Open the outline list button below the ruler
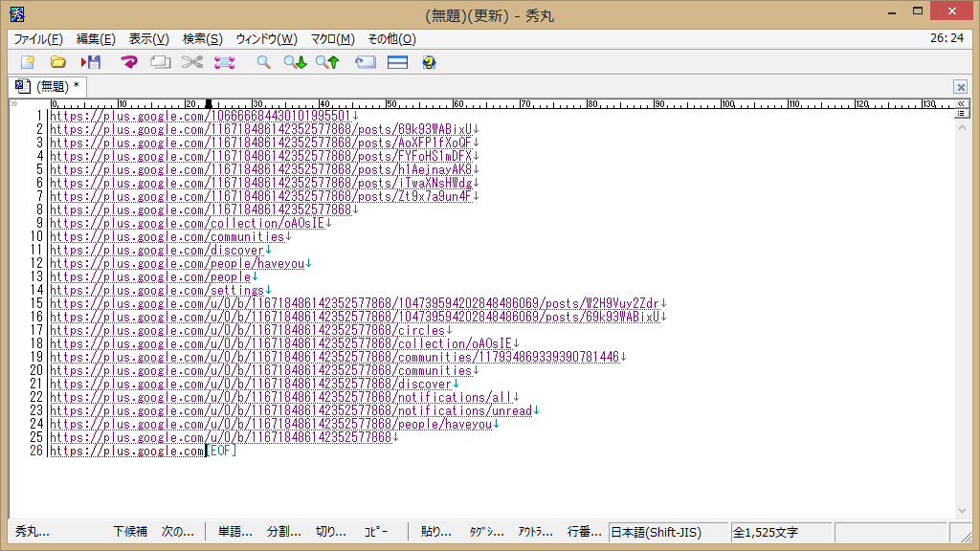 (962, 113)
